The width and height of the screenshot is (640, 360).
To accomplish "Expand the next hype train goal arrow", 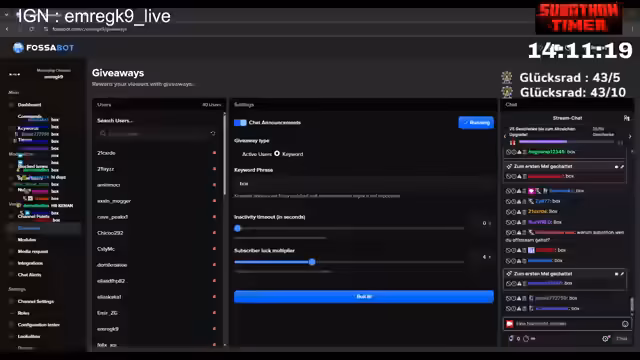I will point(630,136).
